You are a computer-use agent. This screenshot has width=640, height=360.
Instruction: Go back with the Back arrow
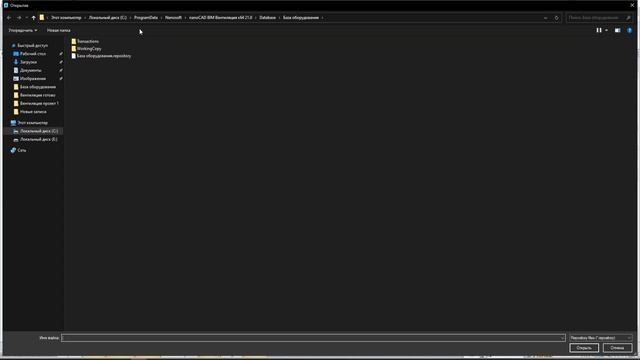click(9, 18)
